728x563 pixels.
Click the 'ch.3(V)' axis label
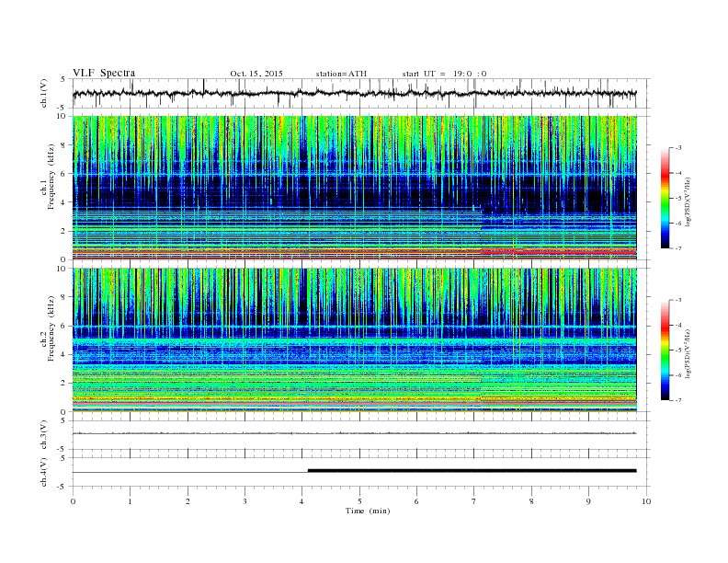pyautogui.click(x=43, y=435)
